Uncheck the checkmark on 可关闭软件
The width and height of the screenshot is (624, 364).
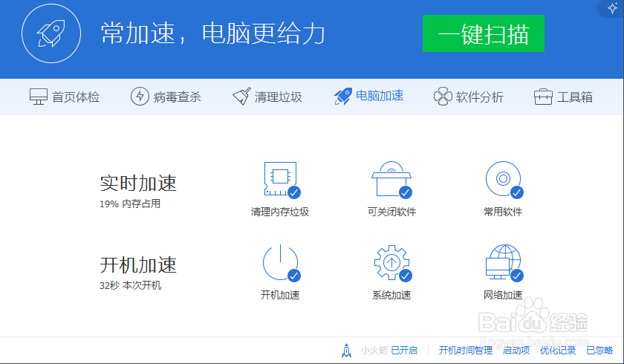406,192
